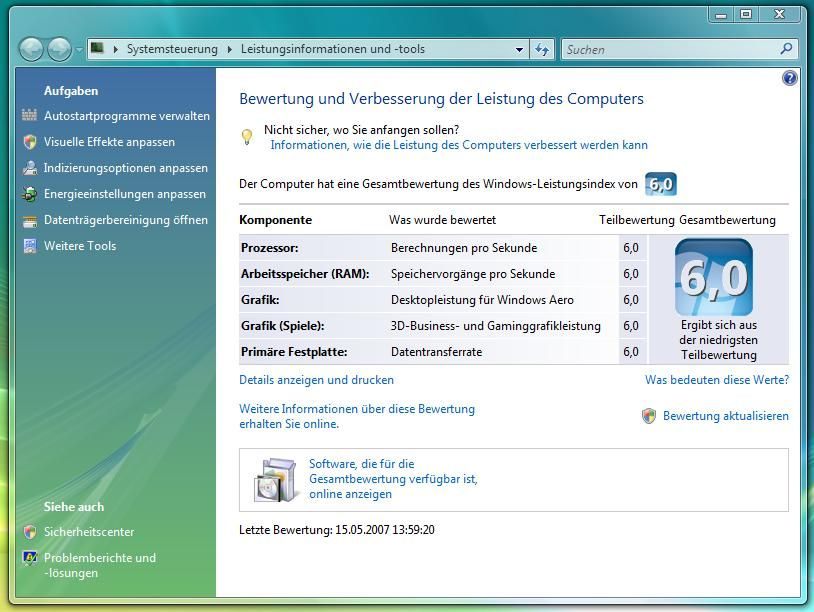Screen dimensions: 814x612
Task: Click the shield icon next to Bewertung aktualisieren
Action: 649,416
